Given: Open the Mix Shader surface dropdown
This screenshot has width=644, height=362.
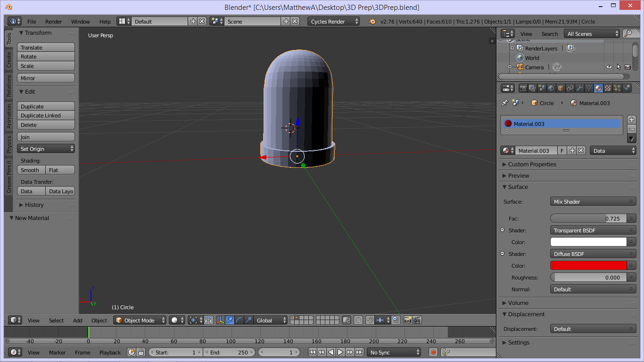Looking at the screenshot, I should (593, 201).
